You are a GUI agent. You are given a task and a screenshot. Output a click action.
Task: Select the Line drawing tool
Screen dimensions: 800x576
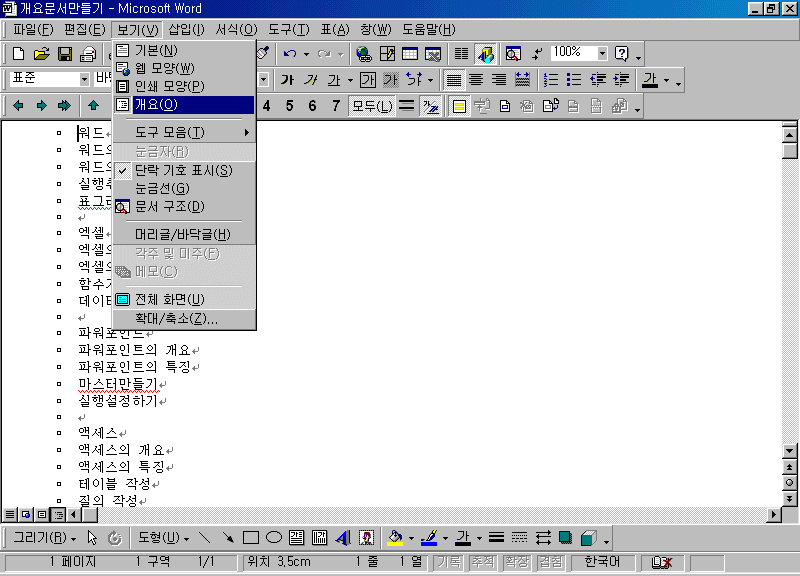pyautogui.click(x=205, y=537)
